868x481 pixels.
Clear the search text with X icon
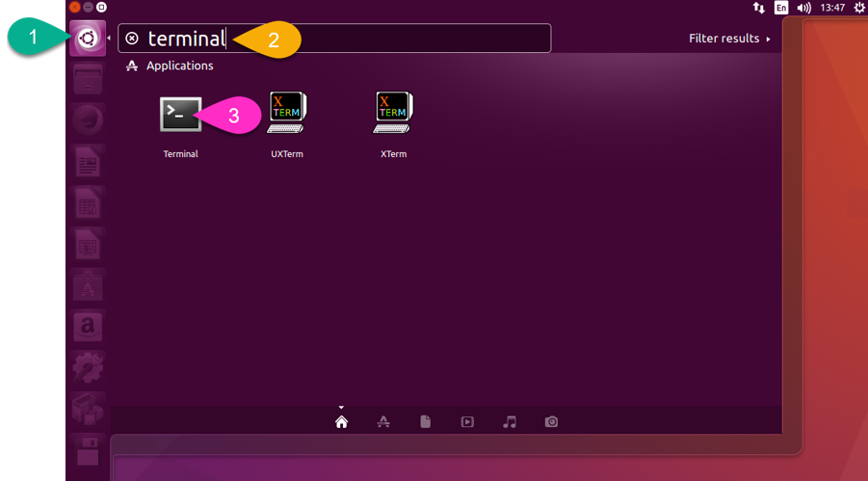click(132, 39)
